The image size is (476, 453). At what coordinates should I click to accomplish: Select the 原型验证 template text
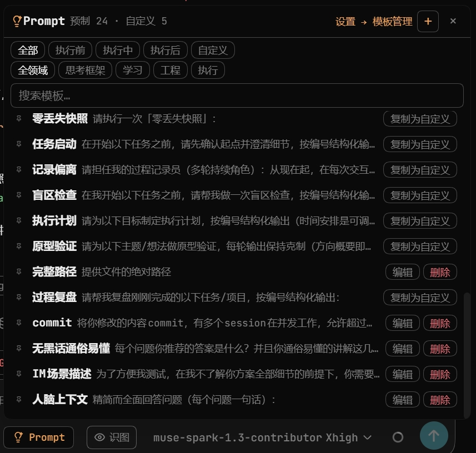(202, 246)
